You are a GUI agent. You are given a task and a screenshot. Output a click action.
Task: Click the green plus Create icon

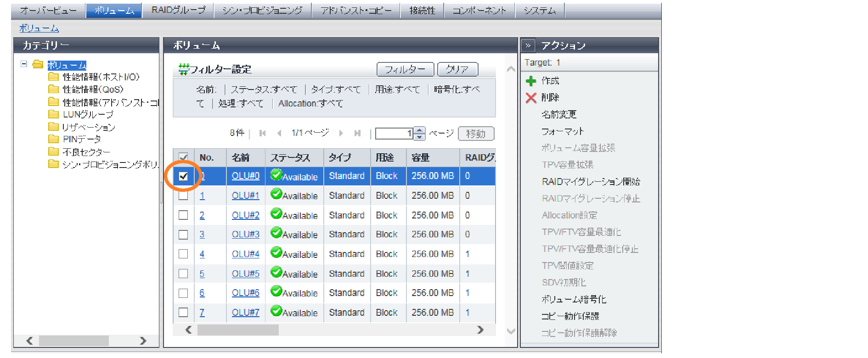click(x=531, y=81)
